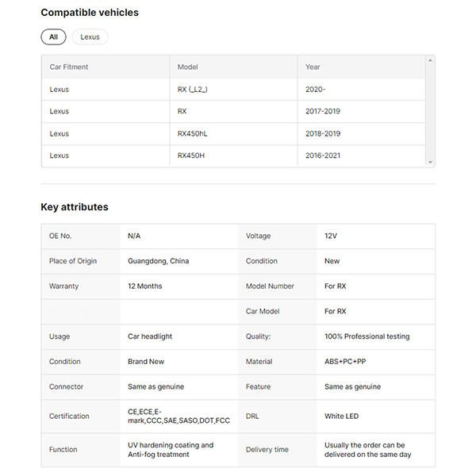Click the vehicles table scrollbar track
Viewport: 476px width, 476px height.
click(x=431, y=111)
